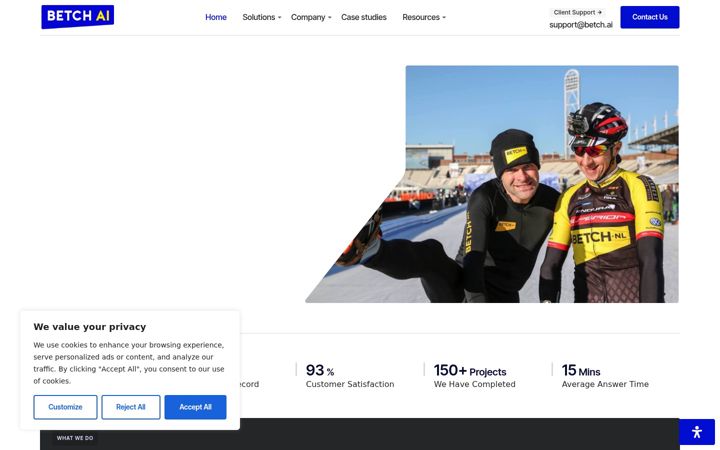Select the 150+ Projects stat
This screenshot has height=450, width=720.
point(474,376)
